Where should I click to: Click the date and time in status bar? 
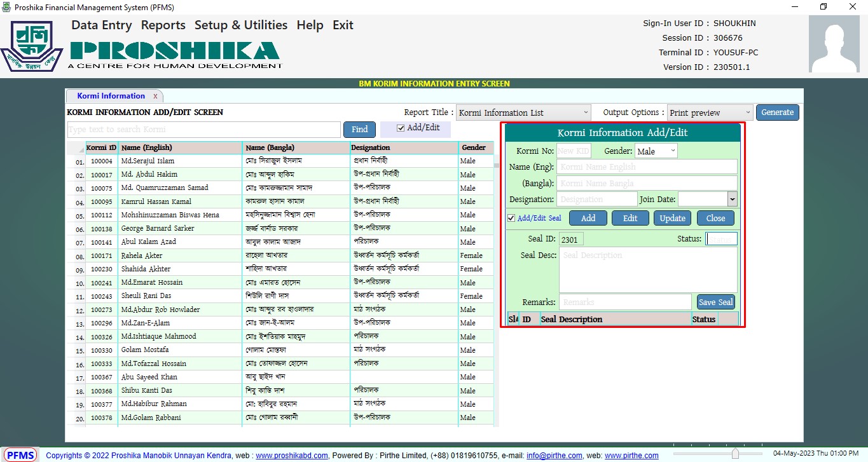815,454
